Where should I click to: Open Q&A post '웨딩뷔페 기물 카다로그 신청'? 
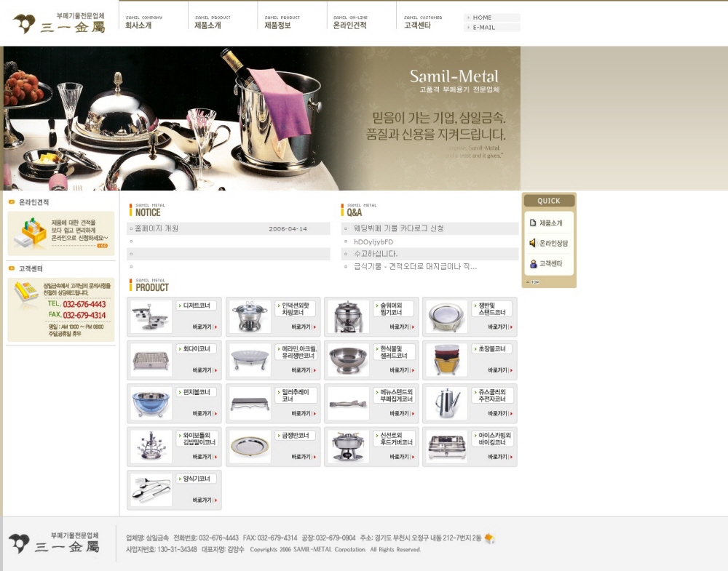pyautogui.click(x=398, y=228)
